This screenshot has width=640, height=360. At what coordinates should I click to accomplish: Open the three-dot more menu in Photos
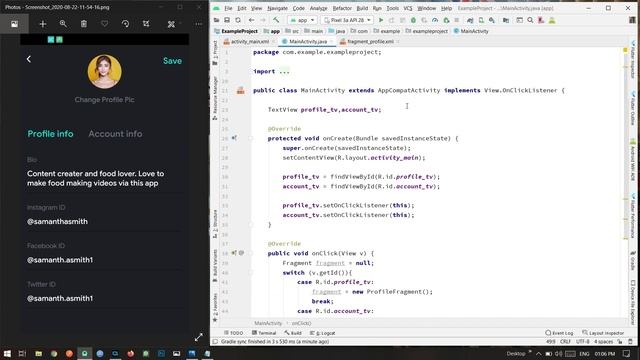click(198, 24)
